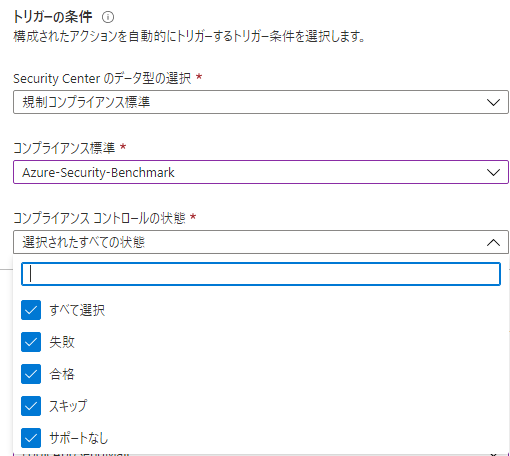Image resolution: width=510 pixels, height=456 pixels.
Task: Click the up chevron of 選択されたすべての状態
Action: point(493,242)
